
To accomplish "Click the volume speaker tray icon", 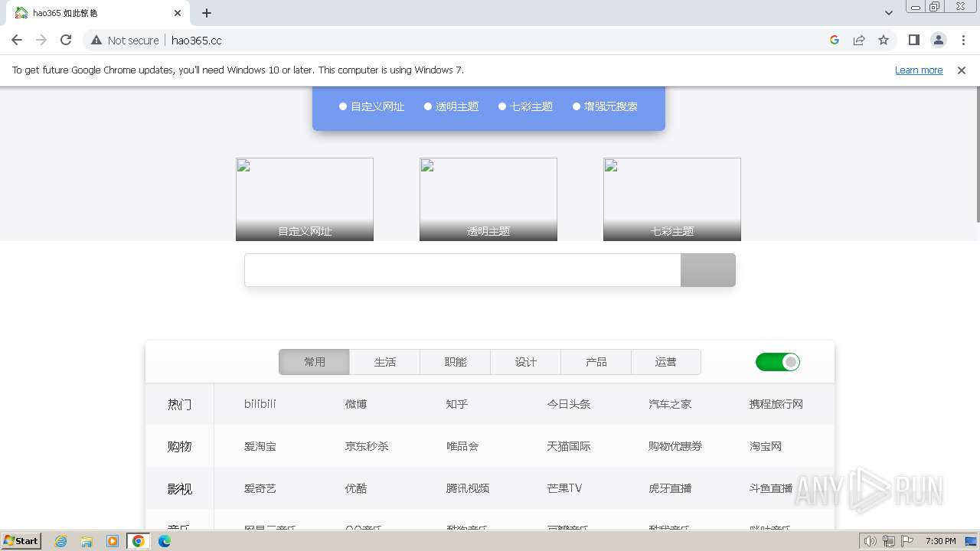I will 871,541.
